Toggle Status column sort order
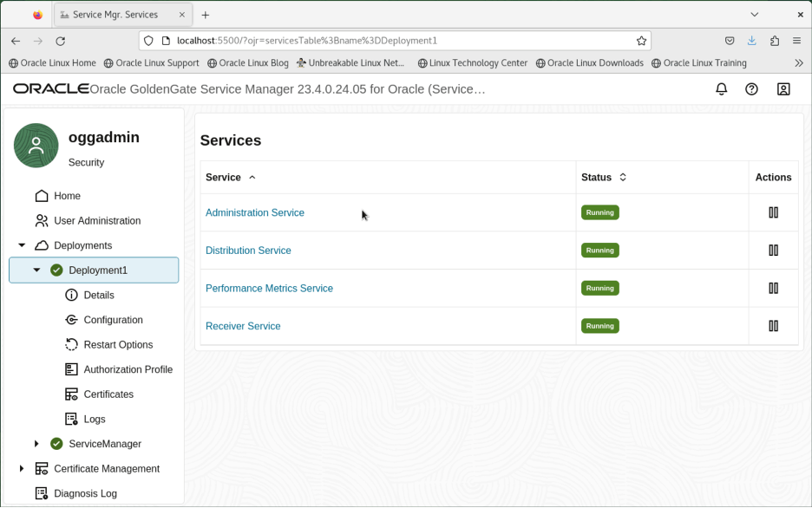Screen dimensions: 812x508 click(623, 177)
